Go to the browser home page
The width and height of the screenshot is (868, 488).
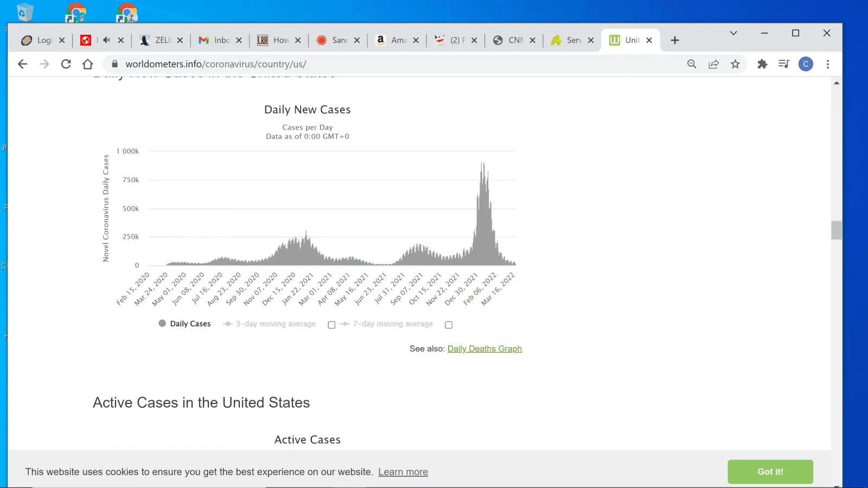pyautogui.click(x=88, y=64)
